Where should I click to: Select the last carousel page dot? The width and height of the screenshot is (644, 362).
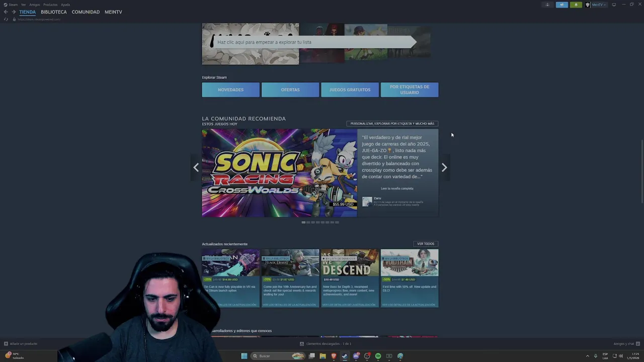[x=337, y=222]
